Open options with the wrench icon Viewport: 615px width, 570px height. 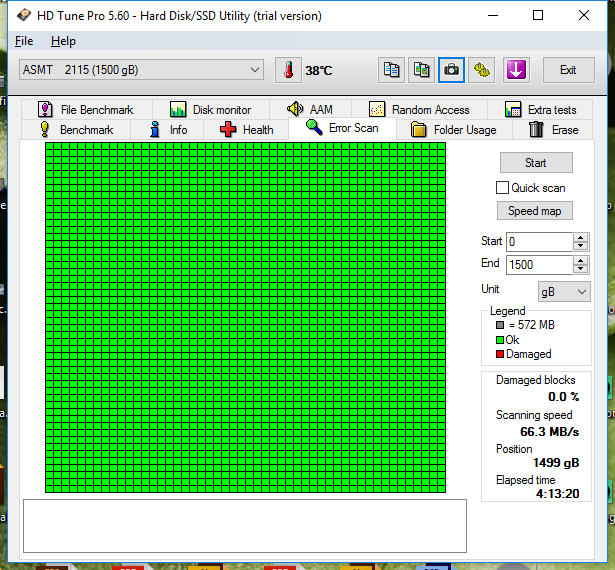[x=482, y=70]
